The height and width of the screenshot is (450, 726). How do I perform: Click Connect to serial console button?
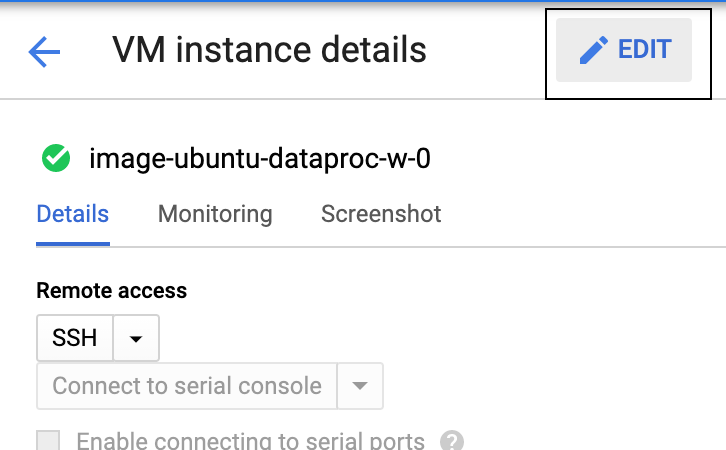187,386
